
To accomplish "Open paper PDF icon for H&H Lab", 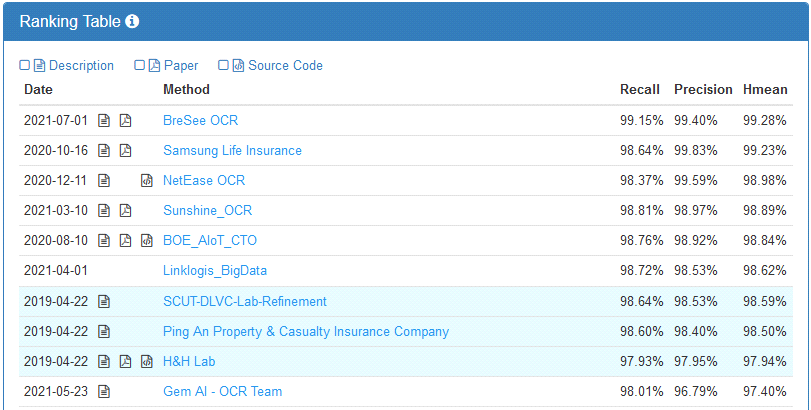I will tap(125, 361).
